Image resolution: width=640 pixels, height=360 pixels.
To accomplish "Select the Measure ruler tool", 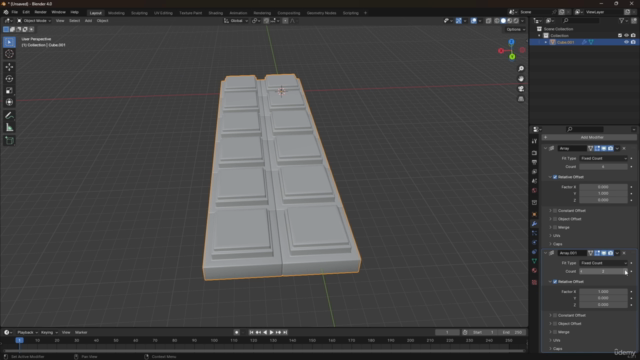I will (9, 128).
